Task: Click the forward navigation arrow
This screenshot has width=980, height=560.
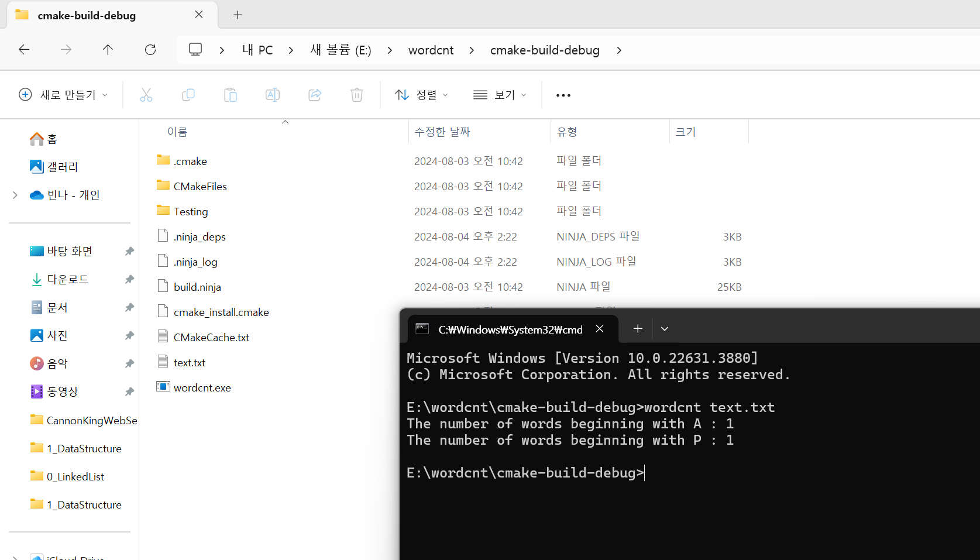Action: [66, 50]
